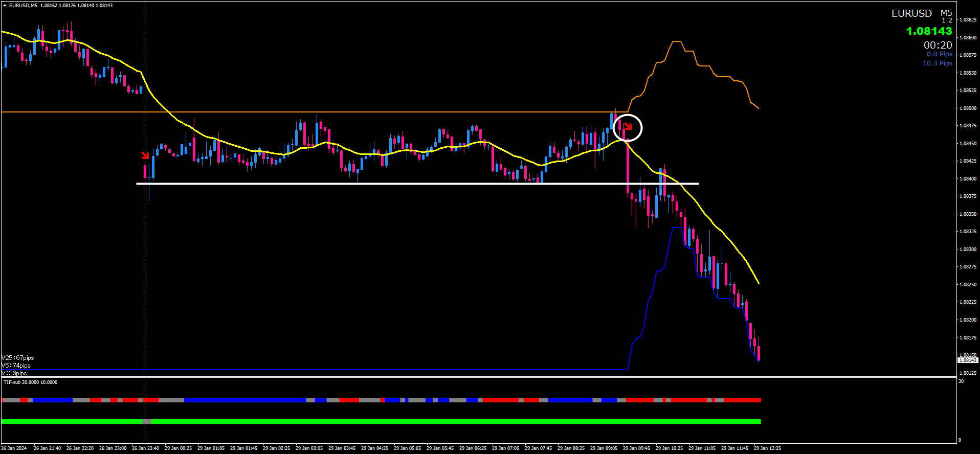Click 26 Jan 21:40 on the time axis
The height and width of the screenshot is (454, 980).
point(47,448)
